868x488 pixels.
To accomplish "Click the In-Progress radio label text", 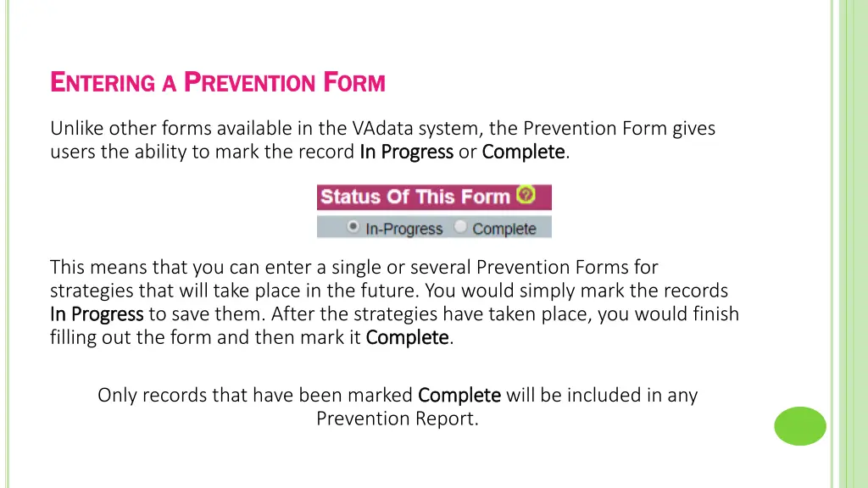I will pyautogui.click(x=404, y=229).
